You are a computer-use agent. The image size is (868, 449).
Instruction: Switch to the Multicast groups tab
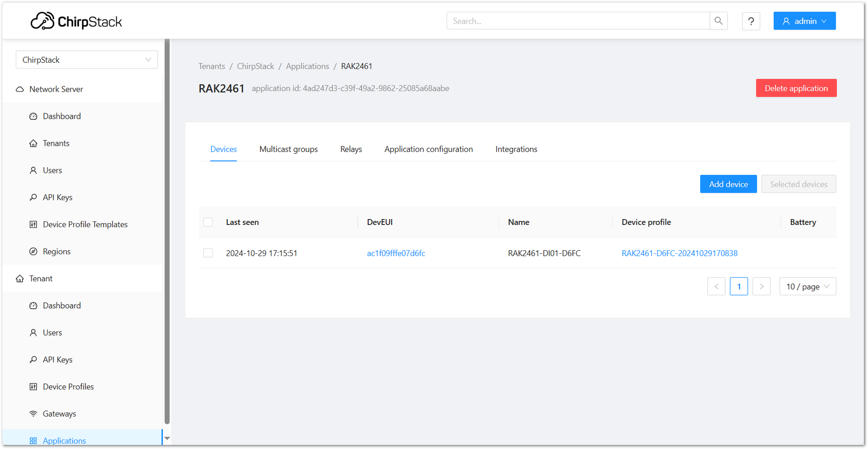tap(288, 149)
